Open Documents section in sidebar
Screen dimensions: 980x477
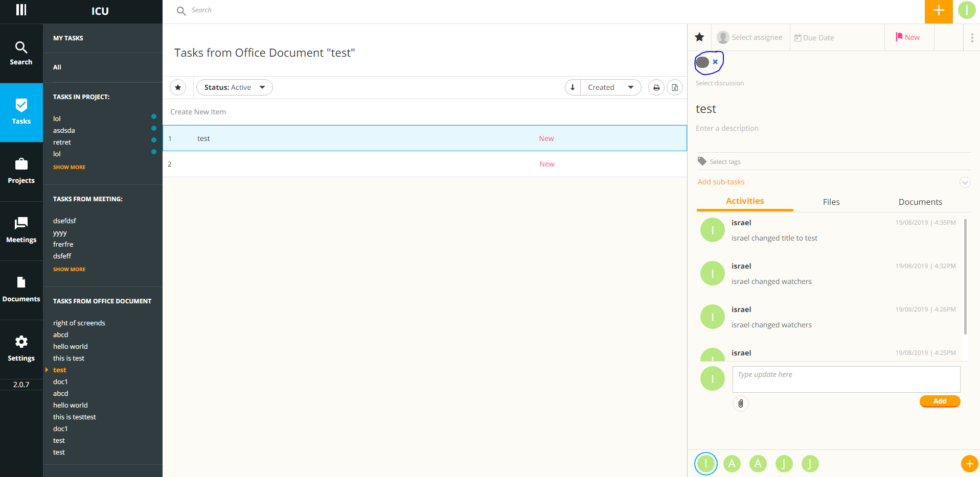[21, 290]
